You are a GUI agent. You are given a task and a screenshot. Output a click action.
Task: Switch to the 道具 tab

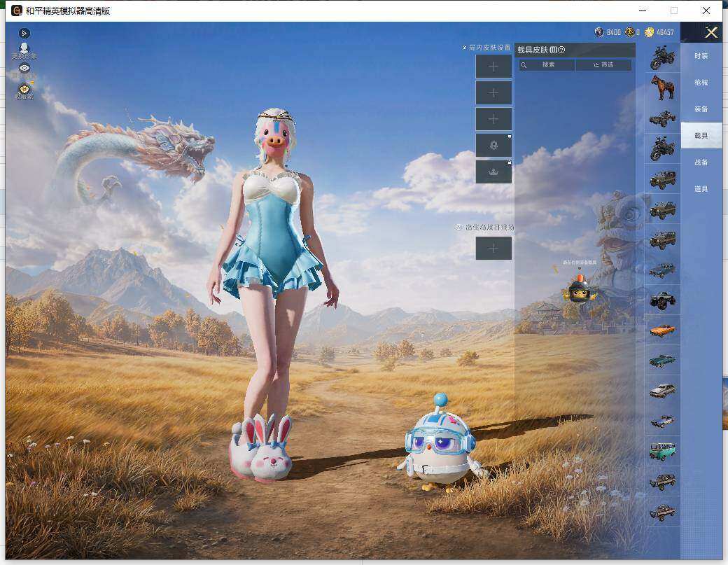coord(701,188)
